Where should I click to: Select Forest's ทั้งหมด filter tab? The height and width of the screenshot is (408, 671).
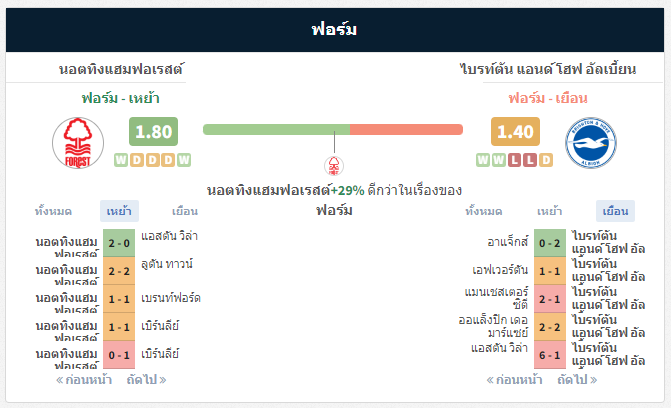(x=53, y=211)
